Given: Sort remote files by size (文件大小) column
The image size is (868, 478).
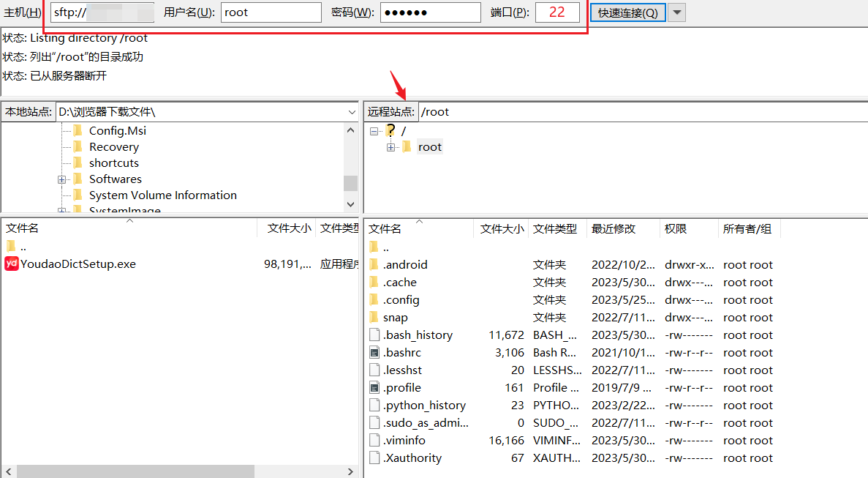Looking at the screenshot, I should (x=501, y=229).
